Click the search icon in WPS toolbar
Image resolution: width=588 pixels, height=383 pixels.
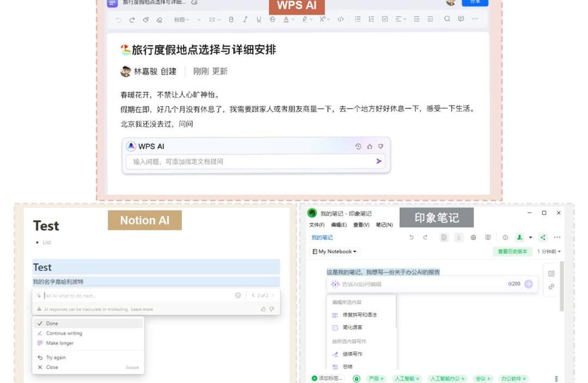tap(447, 19)
